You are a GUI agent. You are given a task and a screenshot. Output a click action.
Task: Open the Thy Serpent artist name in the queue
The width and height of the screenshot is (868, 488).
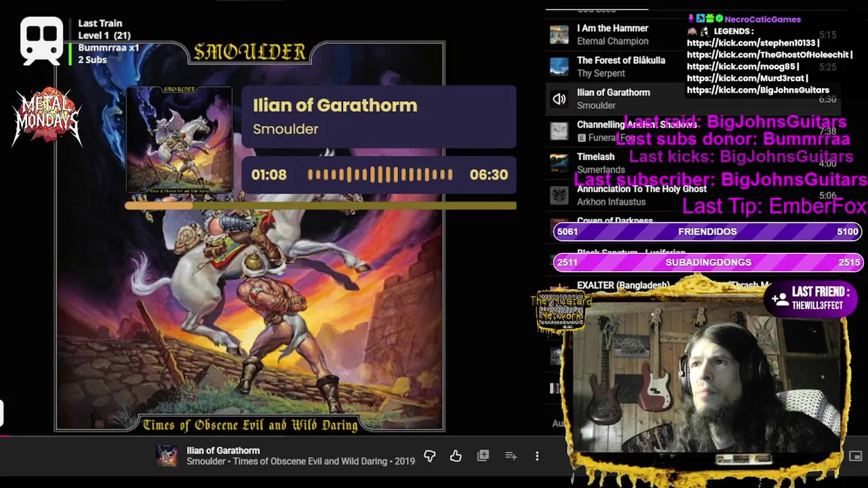click(601, 73)
